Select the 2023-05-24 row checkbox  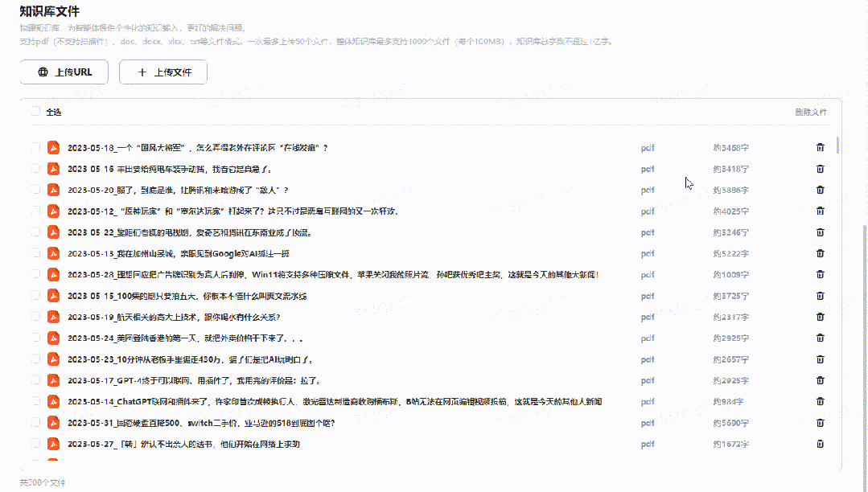(x=36, y=337)
